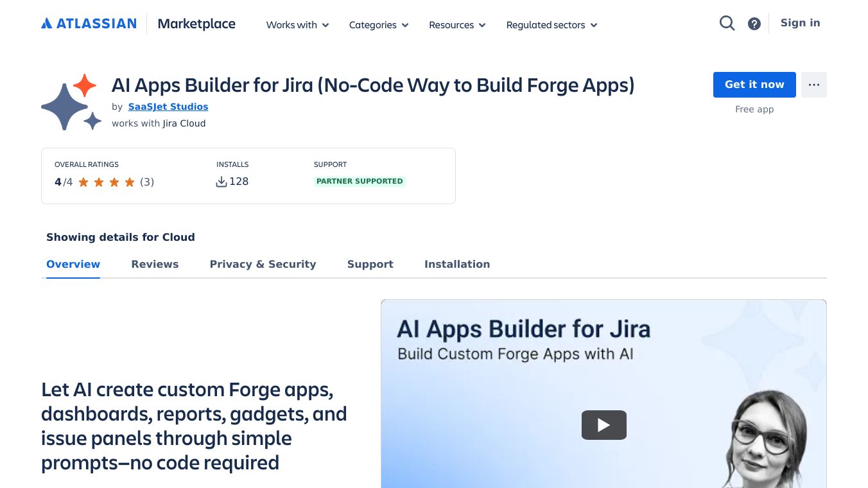The height and width of the screenshot is (488, 868).
Task: Open the Categories dropdown
Action: pyautogui.click(x=378, y=25)
